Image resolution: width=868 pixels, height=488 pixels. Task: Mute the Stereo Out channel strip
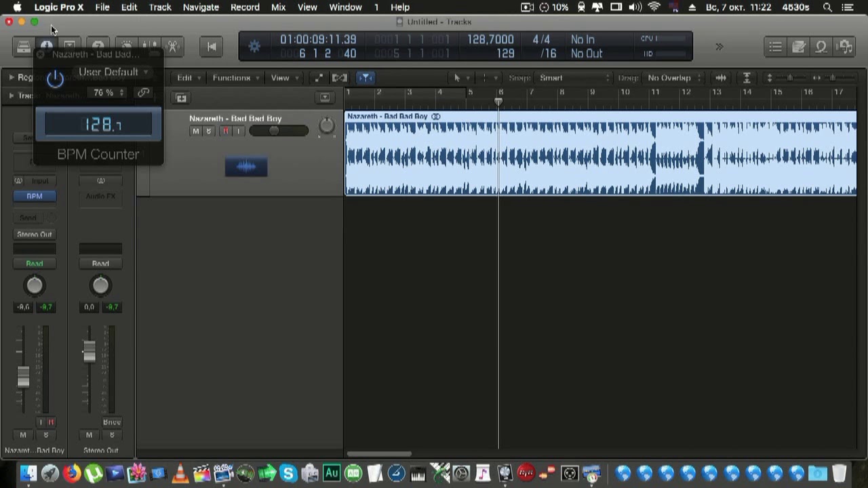(x=89, y=435)
